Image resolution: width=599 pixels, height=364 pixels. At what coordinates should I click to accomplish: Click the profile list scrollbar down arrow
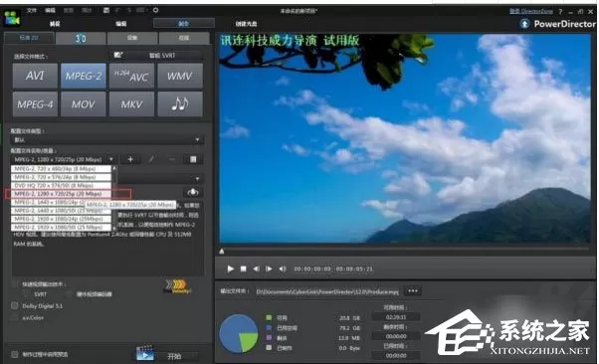113,229
